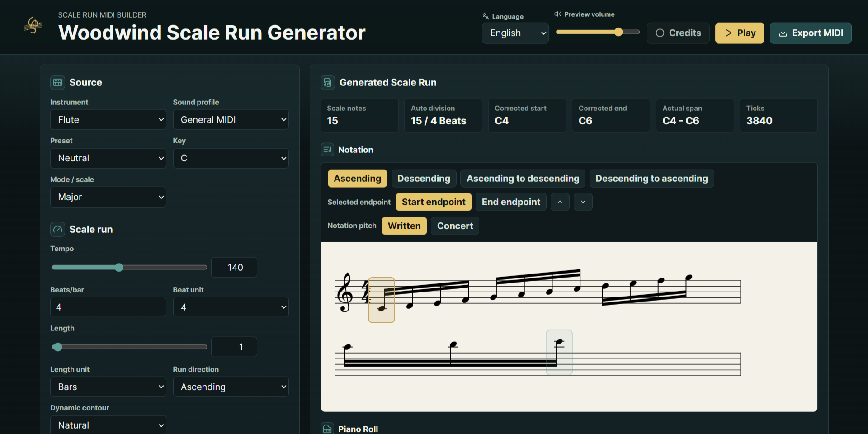This screenshot has height=434, width=868.
Task: Open the Beat unit dropdown
Action: coord(231,307)
